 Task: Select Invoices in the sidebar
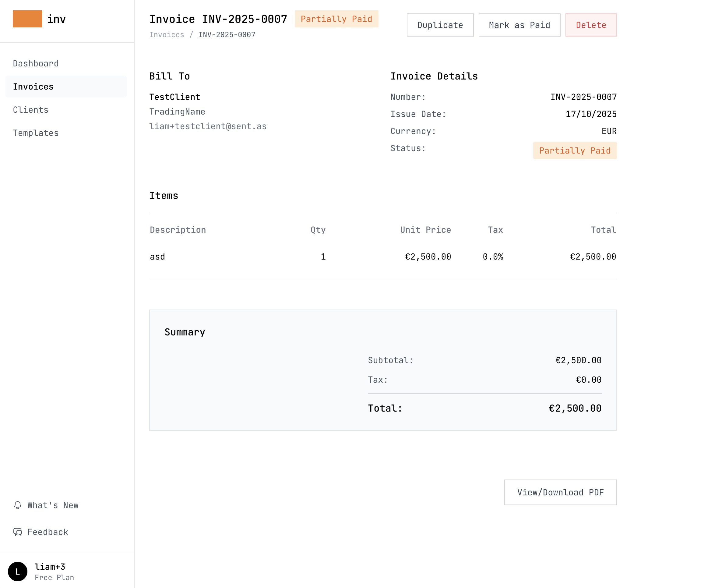point(33,87)
